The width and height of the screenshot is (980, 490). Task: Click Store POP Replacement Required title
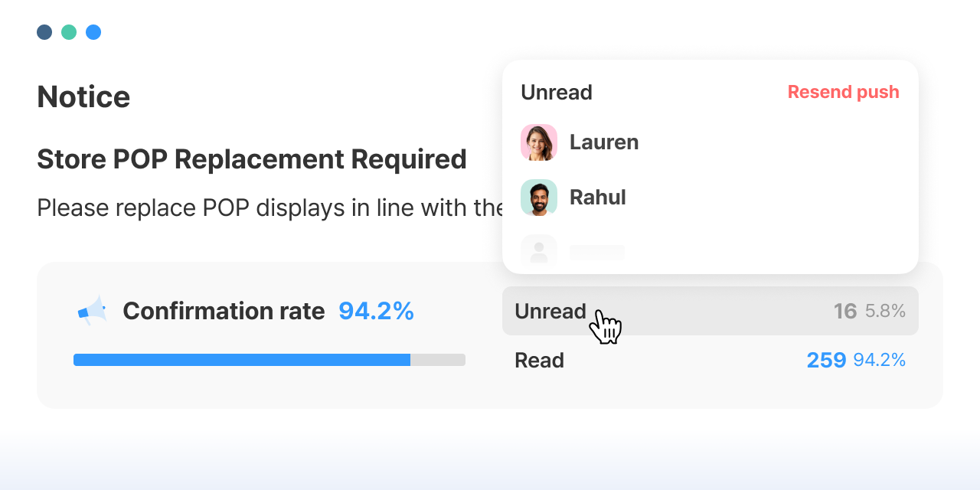click(252, 159)
